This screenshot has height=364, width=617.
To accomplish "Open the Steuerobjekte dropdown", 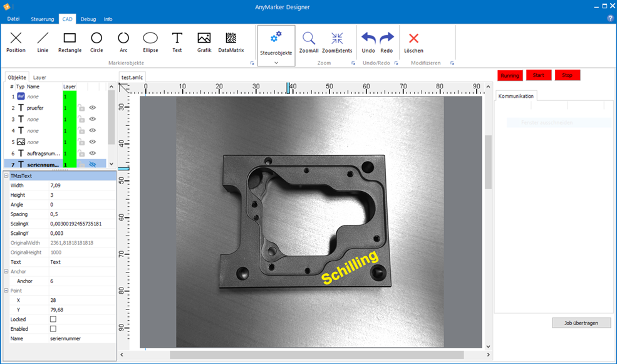I will 276,63.
